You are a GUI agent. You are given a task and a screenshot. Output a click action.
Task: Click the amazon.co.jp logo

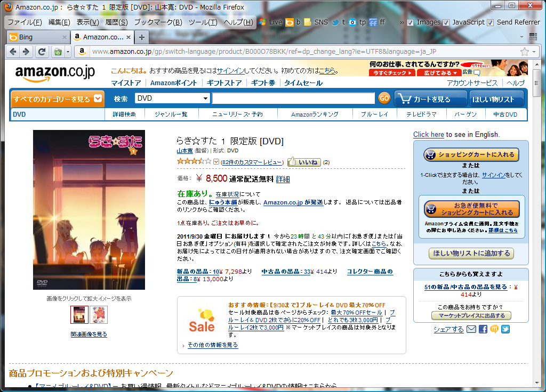55,73
